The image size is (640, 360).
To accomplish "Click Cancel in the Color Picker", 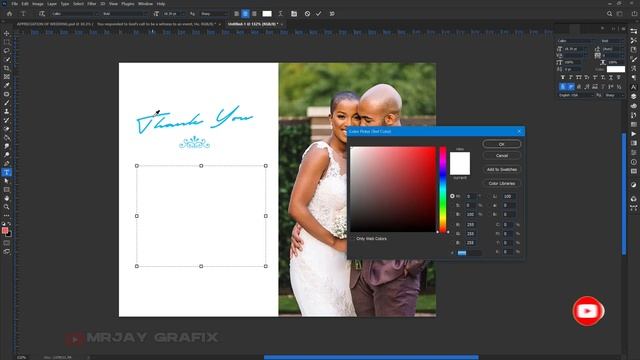I will point(502,156).
